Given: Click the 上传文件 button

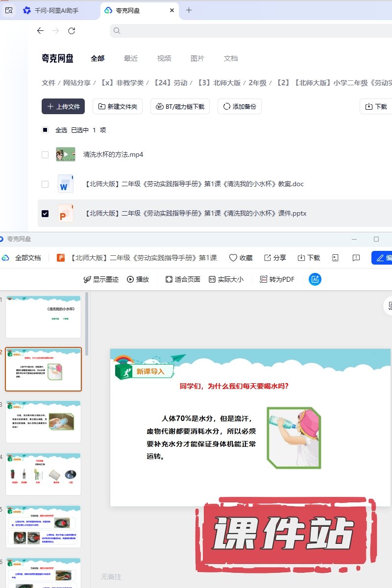Looking at the screenshot, I should point(63,106).
